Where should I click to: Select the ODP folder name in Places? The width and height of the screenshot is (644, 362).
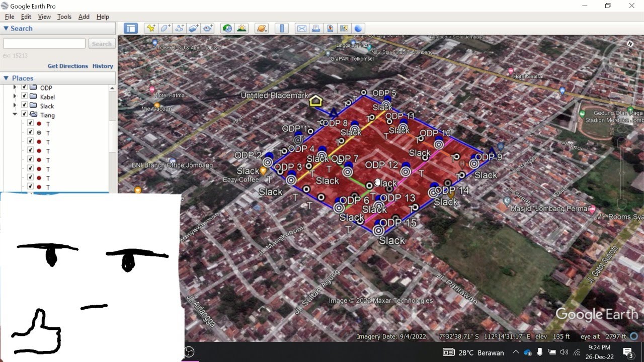click(46, 88)
